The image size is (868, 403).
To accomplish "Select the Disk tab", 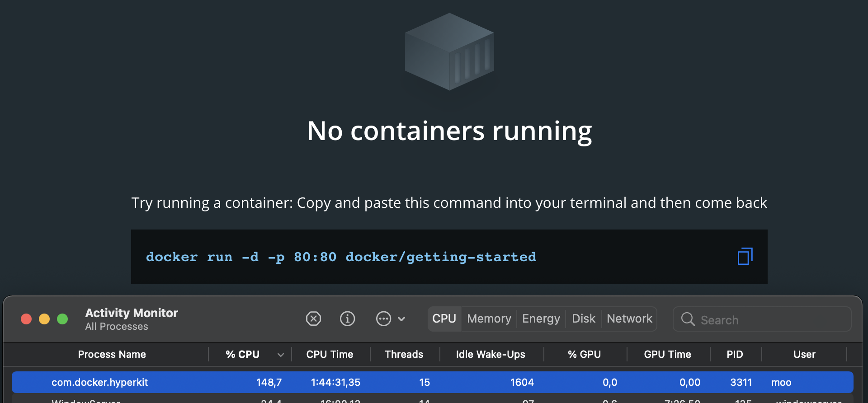I will (x=583, y=319).
